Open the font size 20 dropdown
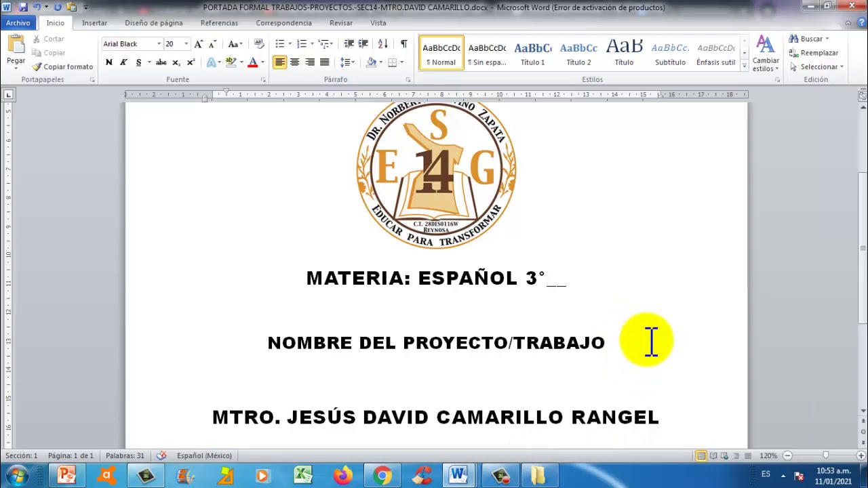This screenshot has height=488, width=868. coord(186,43)
